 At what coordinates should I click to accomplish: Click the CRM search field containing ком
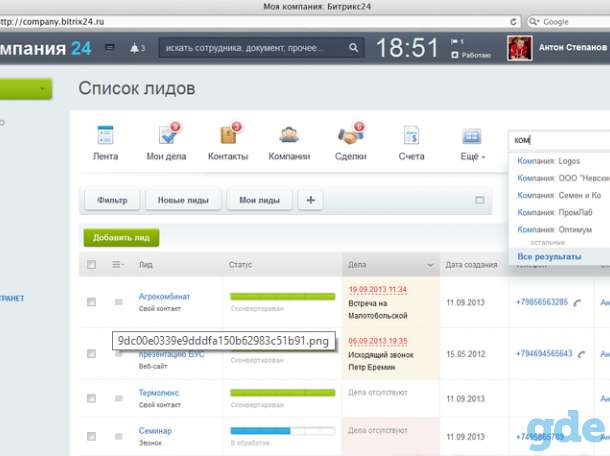tap(559, 140)
